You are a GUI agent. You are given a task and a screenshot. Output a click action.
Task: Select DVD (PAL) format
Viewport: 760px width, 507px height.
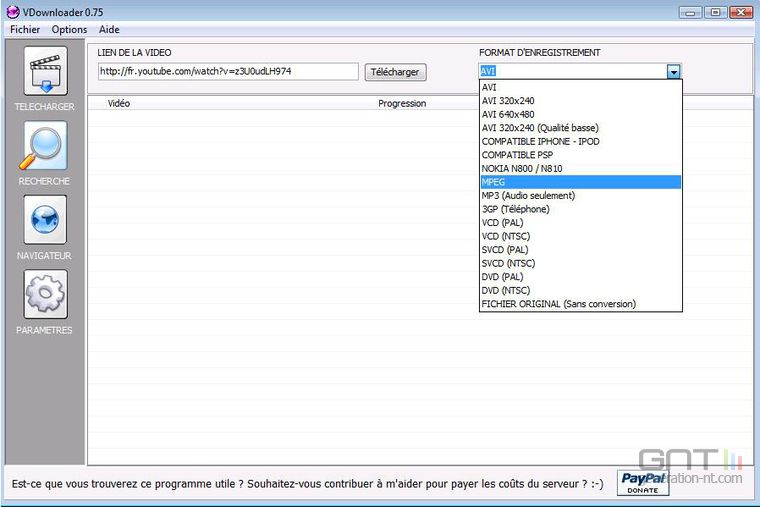[x=581, y=277]
